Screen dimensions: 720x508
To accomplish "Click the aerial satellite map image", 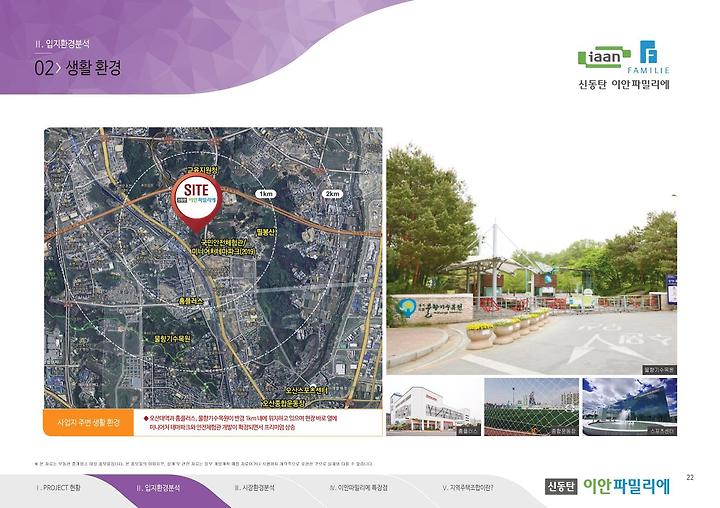I will pyautogui.click(x=213, y=268).
